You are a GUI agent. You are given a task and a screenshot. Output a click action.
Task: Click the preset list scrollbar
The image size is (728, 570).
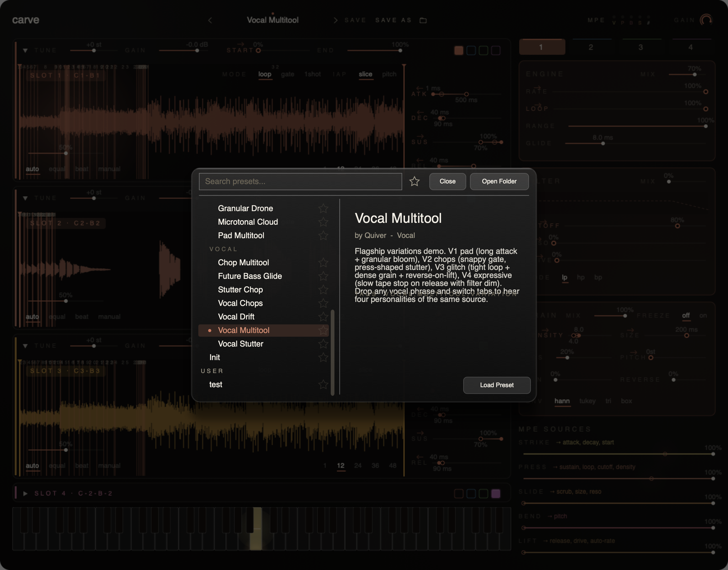(332, 352)
